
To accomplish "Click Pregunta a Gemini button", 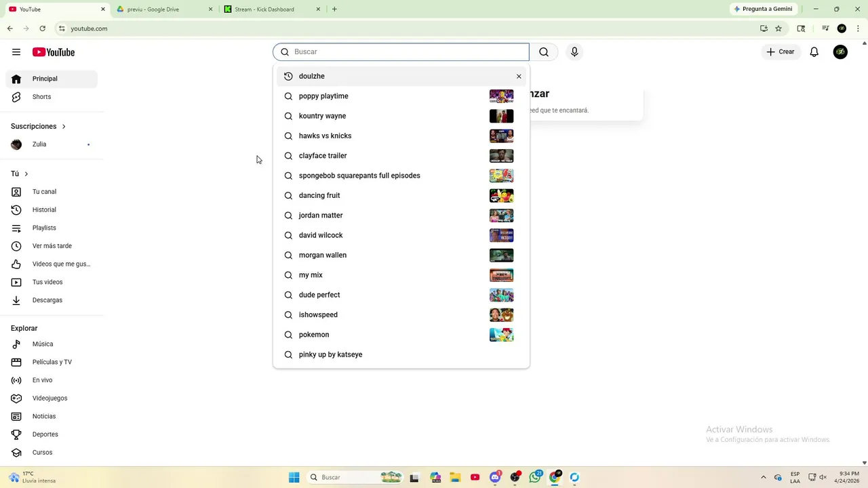I will coord(763,9).
